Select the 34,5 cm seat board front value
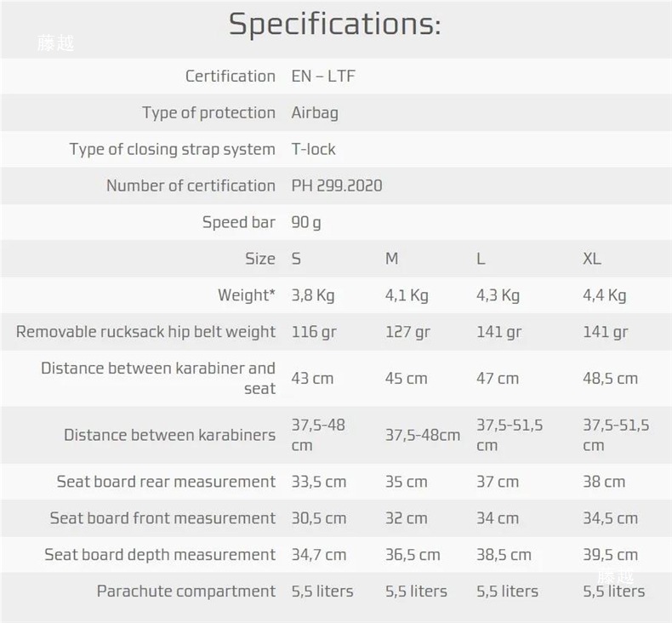This screenshot has width=672, height=623. coord(610,518)
